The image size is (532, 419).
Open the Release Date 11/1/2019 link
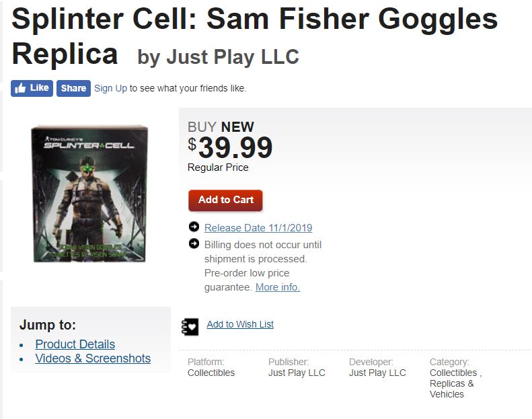coord(258,227)
